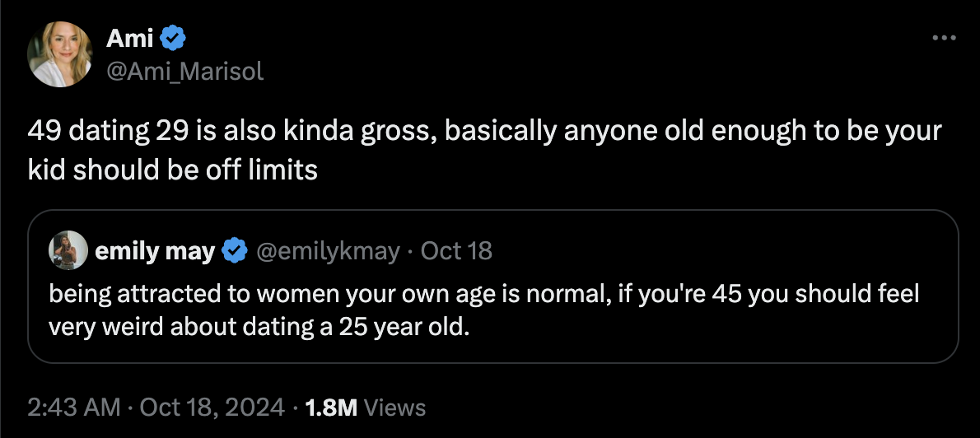
Task: Click the 2:43 AM timestamp
Action: [x=74, y=408]
